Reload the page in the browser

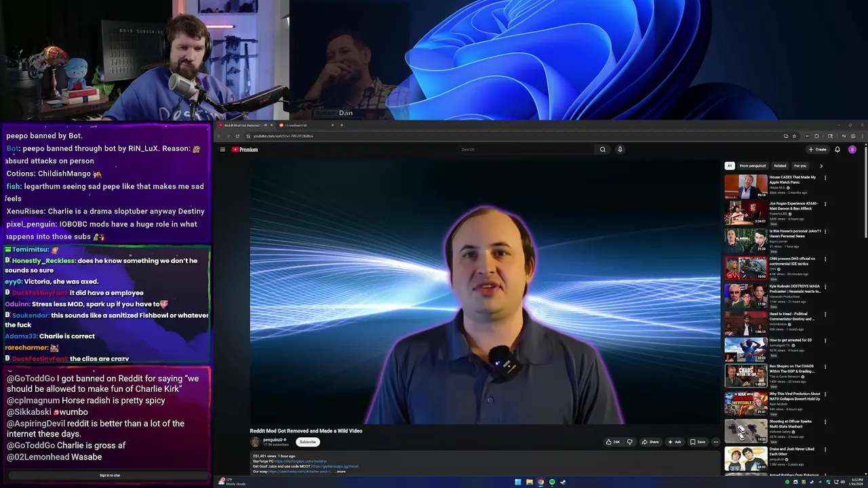point(237,136)
